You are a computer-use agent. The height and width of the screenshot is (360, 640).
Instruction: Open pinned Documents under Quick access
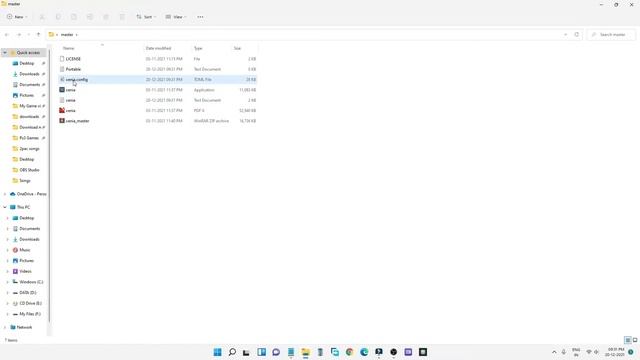click(29, 84)
